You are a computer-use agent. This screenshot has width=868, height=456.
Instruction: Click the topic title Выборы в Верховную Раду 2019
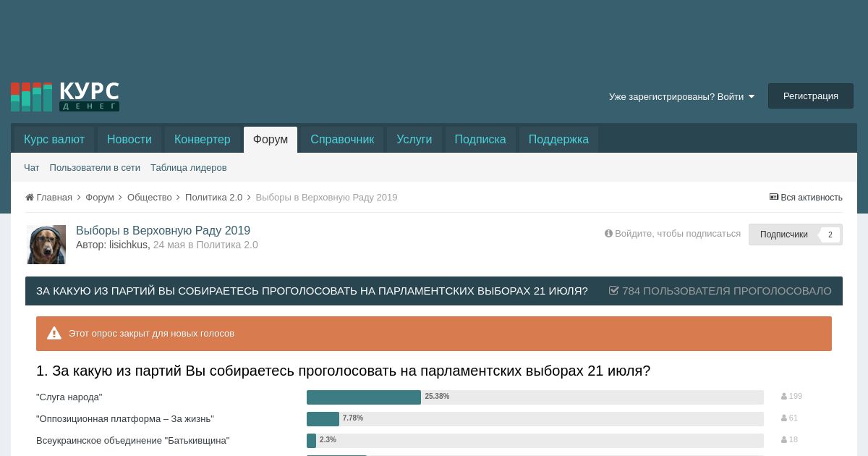[163, 230]
